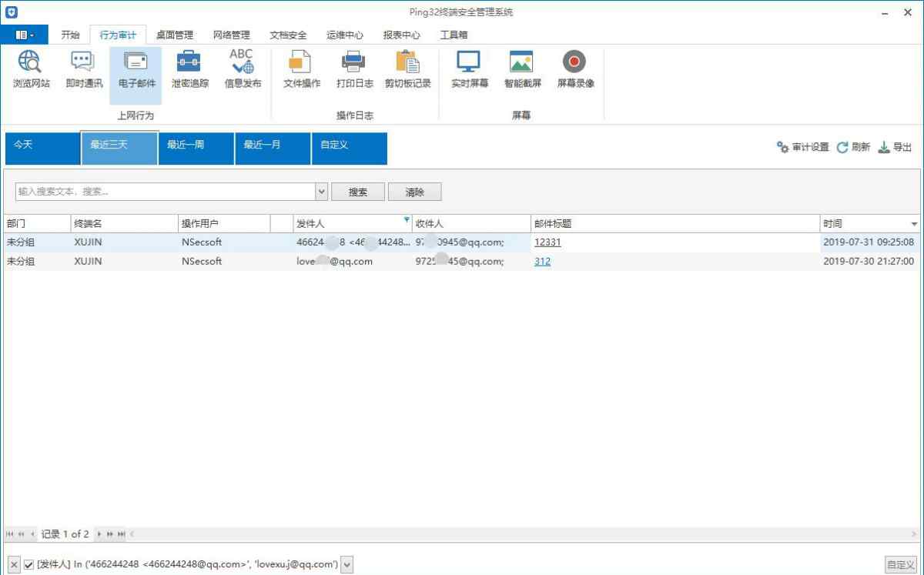This screenshot has width=924, height=575.
Task: Open the Print Log (打印日志)
Action: pos(354,70)
